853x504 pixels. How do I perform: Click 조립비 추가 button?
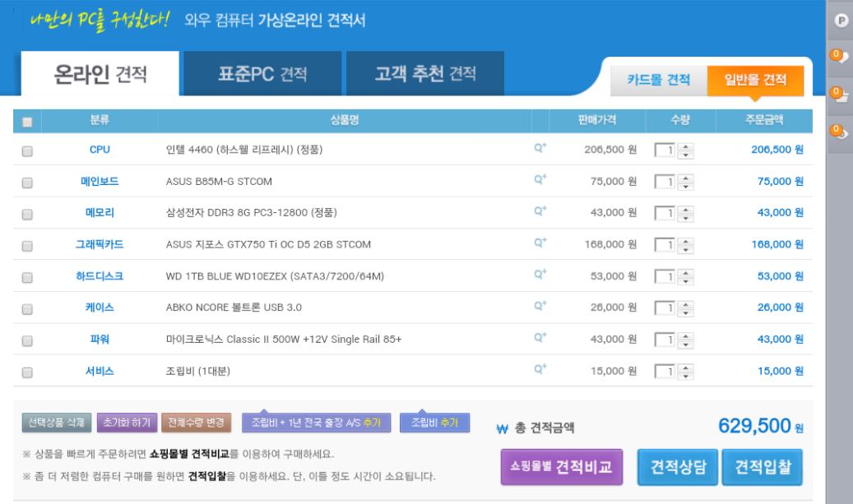[x=434, y=423]
